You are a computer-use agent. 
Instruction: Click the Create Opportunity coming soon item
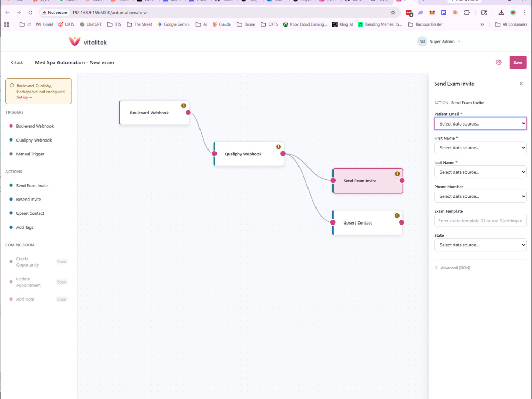tap(38, 262)
